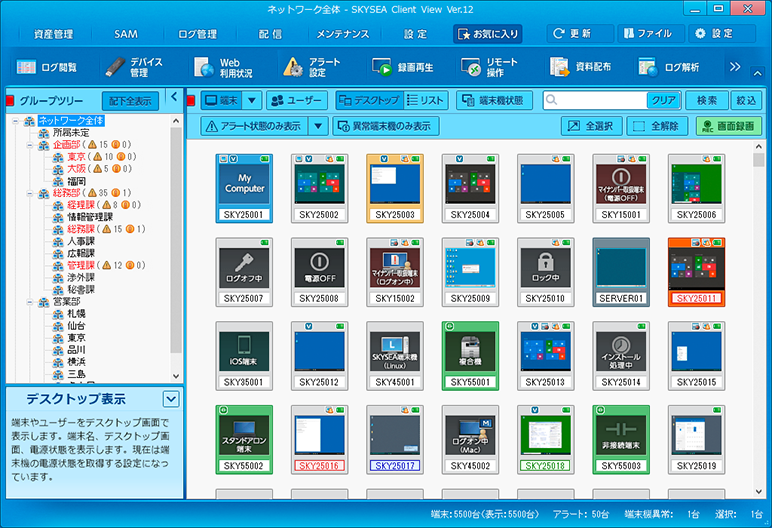This screenshot has height=528, width=772.
Task: Launch 録画再生 playback icon
Action: click(382, 67)
